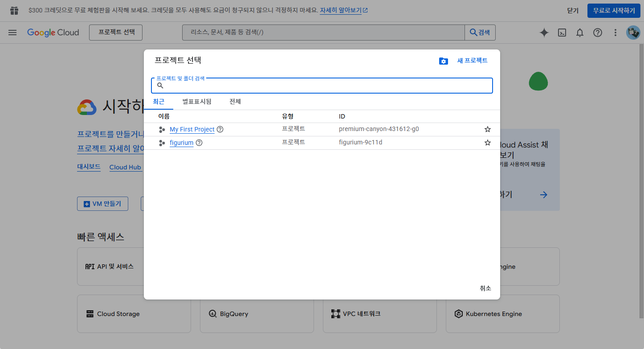
Task: Click the gift icon in the trial banner
Action: click(14, 10)
